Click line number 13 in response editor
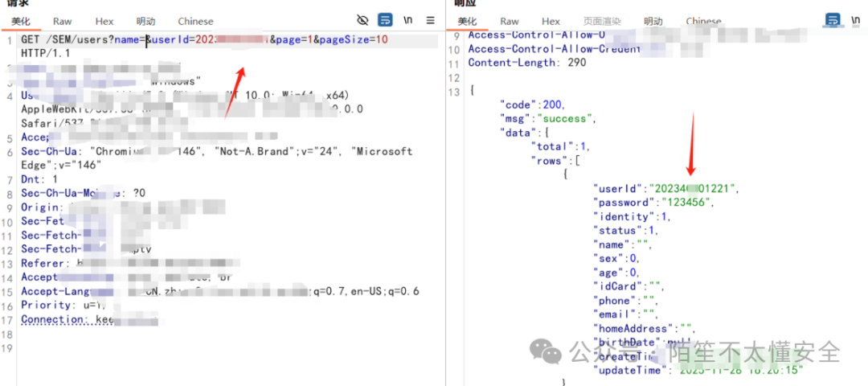This screenshot has width=868, height=386. 453,91
